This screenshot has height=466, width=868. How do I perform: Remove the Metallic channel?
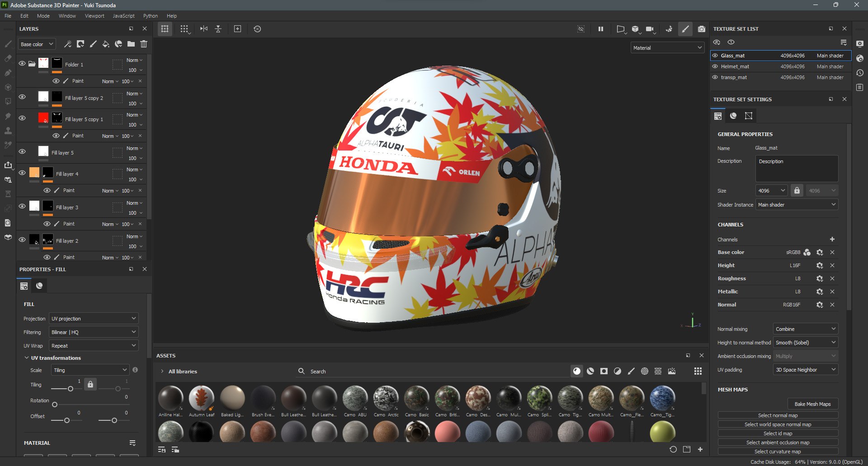tap(832, 292)
